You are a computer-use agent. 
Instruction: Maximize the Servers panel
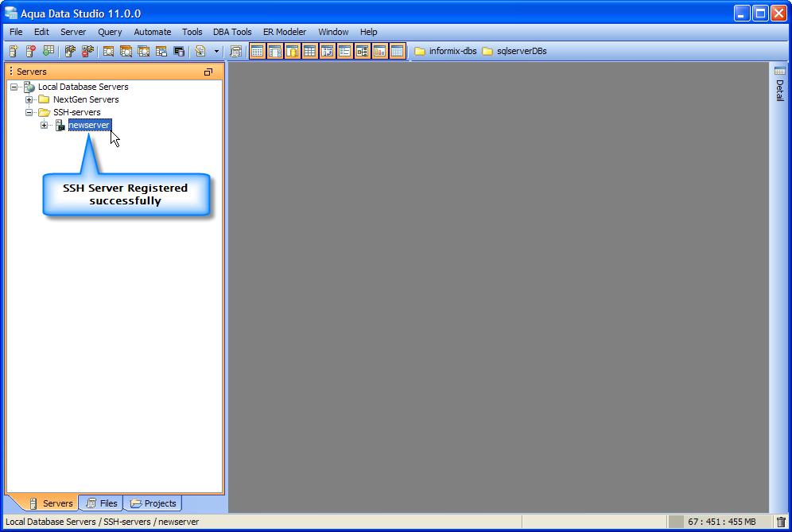tap(208, 72)
